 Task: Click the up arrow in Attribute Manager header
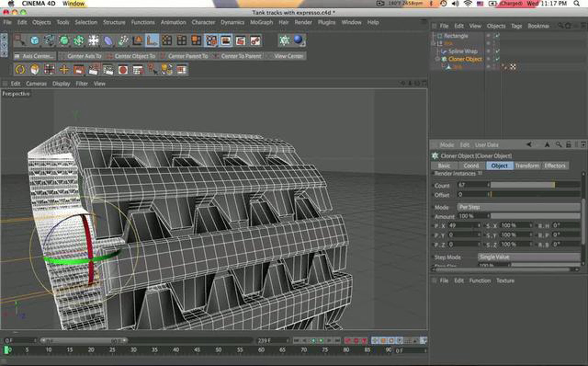pyautogui.click(x=547, y=145)
